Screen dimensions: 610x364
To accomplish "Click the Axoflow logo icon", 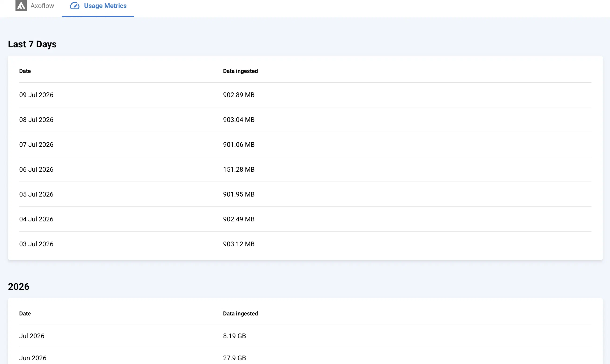I will [x=21, y=6].
